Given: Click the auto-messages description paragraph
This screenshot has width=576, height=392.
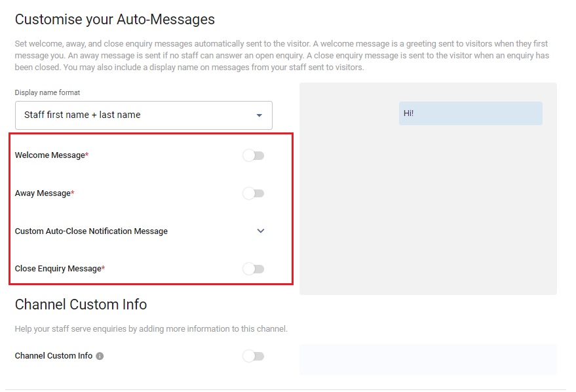Looking at the screenshot, I should (x=282, y=56).
